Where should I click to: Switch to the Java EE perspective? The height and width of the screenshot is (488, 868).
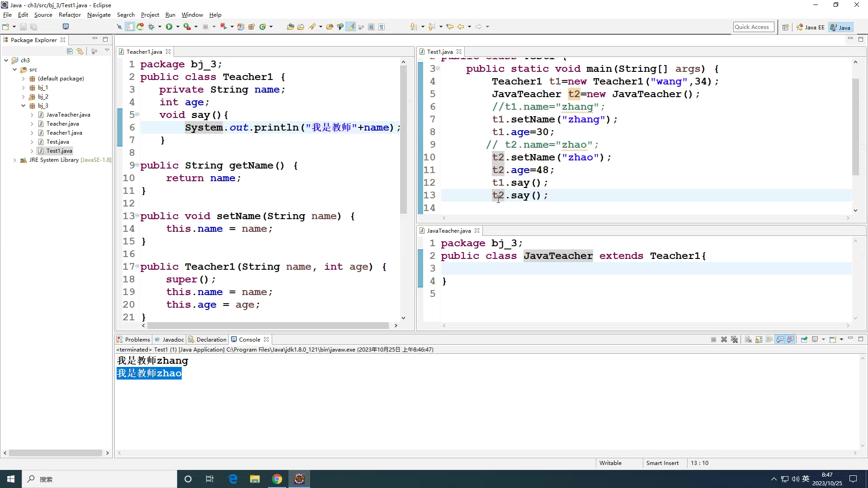[x=811, y=27]
